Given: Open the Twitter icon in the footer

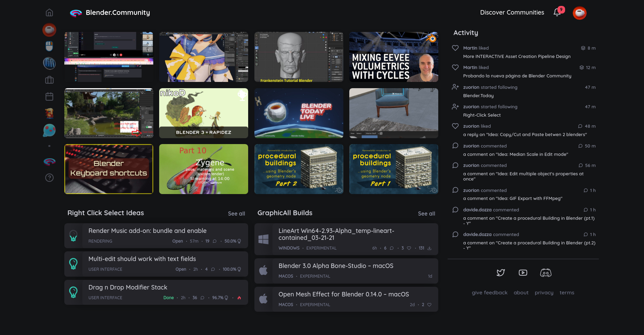Looking at the screenshot, I should point(500,273).
